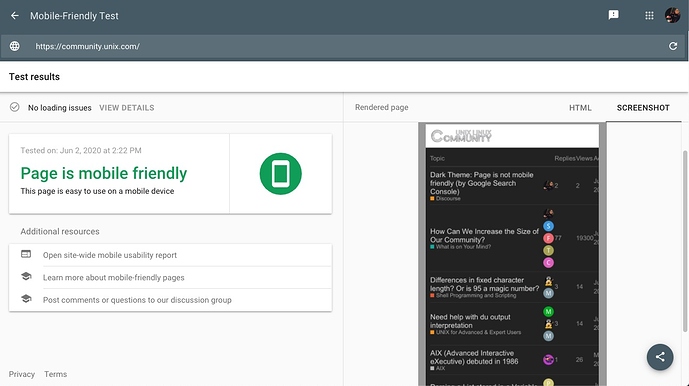Click AIX debuted in 1986 topic
The image size is (689, 386).
(474, 357)
